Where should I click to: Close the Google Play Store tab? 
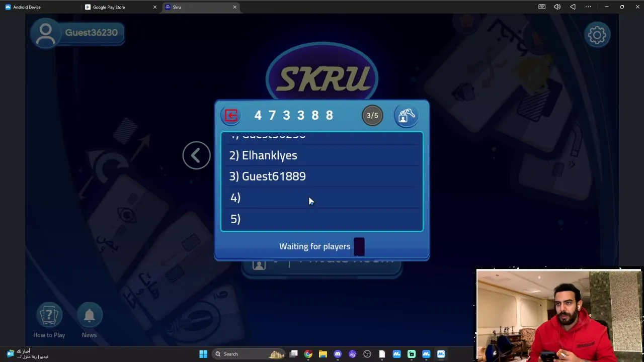(154, 7)
